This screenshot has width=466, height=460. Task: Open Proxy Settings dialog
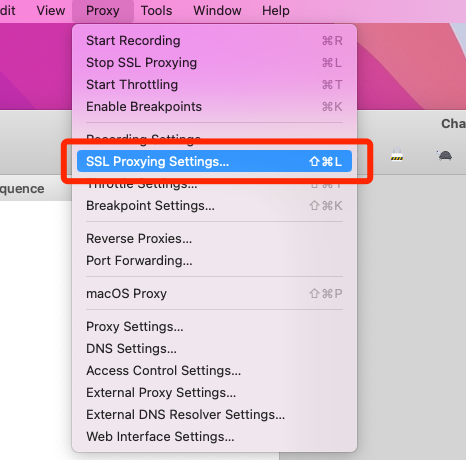click(x=214, y=327)
